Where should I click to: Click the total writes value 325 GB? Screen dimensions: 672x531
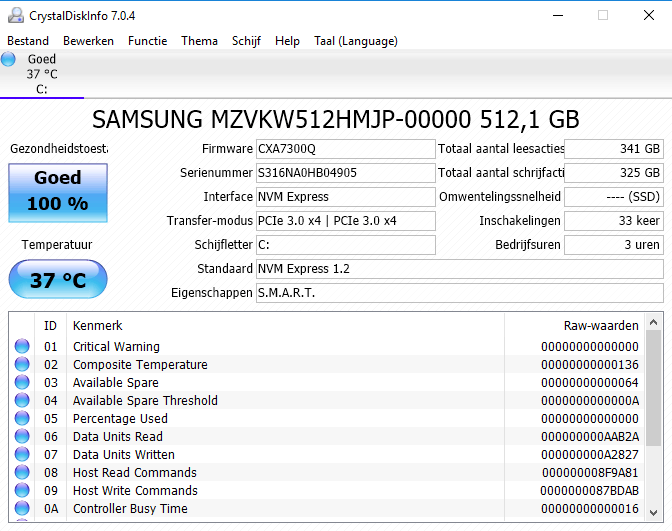tap(614, 173)
